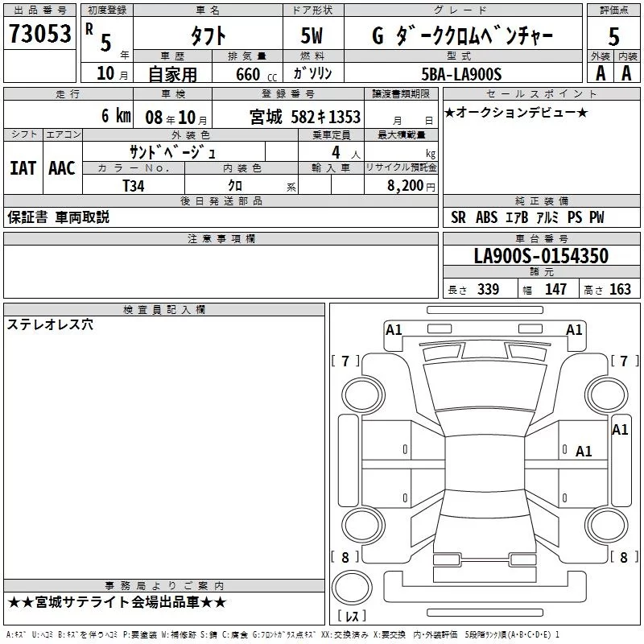
Task: Select the model code 5BA-LA900S
Action: (x=461, y=74)
